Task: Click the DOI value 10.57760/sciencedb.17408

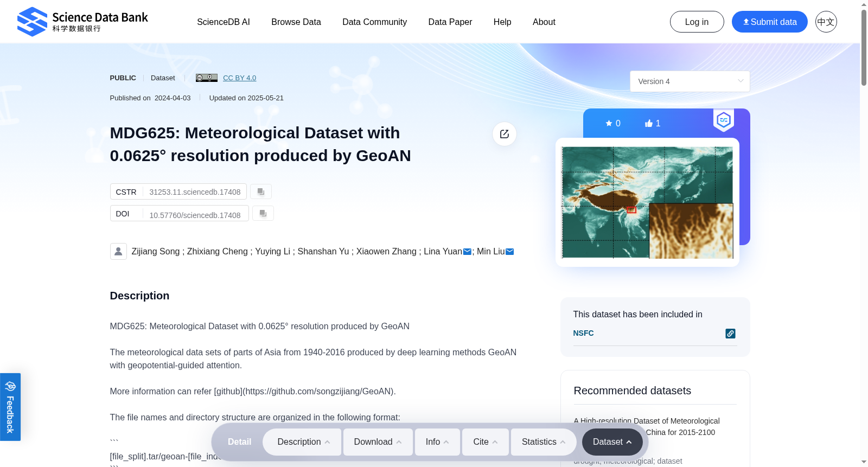Action: pos(195,215)
